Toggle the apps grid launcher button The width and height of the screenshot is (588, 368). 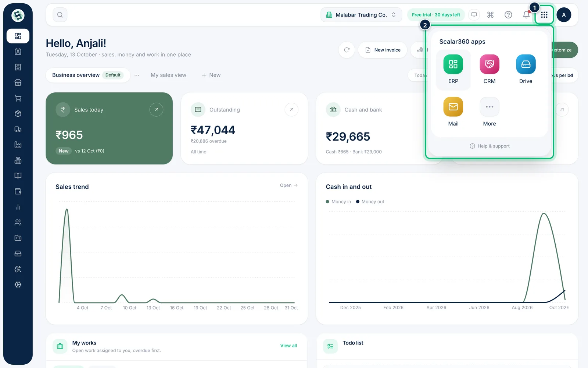544,15
